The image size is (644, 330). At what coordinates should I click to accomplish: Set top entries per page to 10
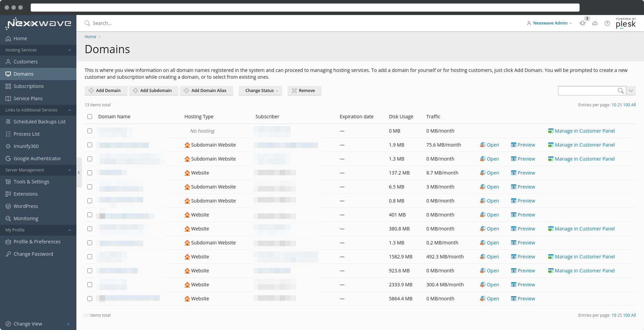[x=614, y=105]
